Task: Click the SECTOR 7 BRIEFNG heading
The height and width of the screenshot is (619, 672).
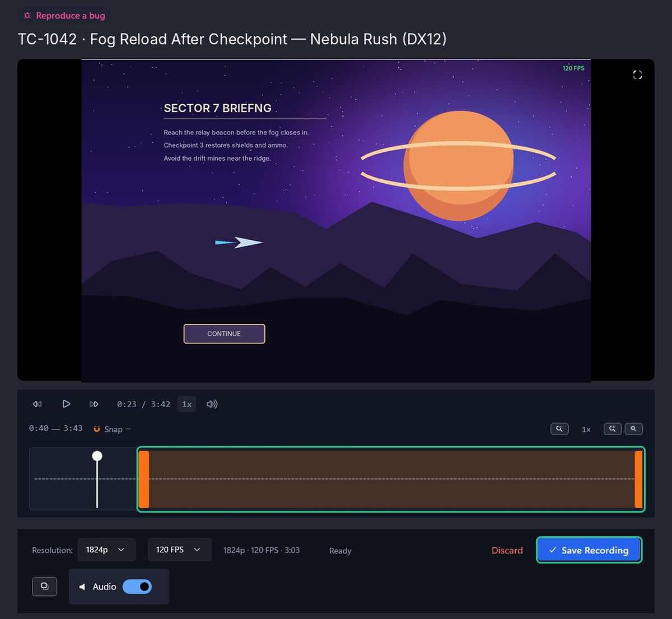Action: click(x=217, y=108)
